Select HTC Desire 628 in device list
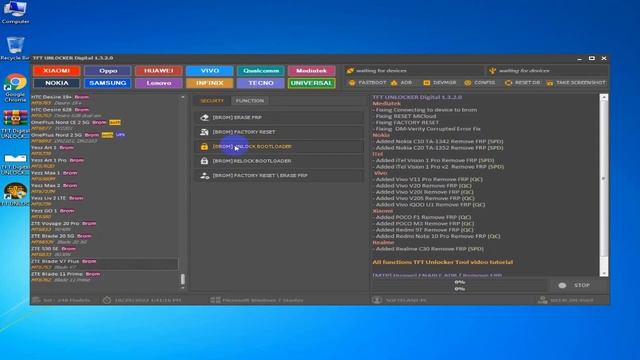This screenshot has height=360, width=640. (105, 113)
